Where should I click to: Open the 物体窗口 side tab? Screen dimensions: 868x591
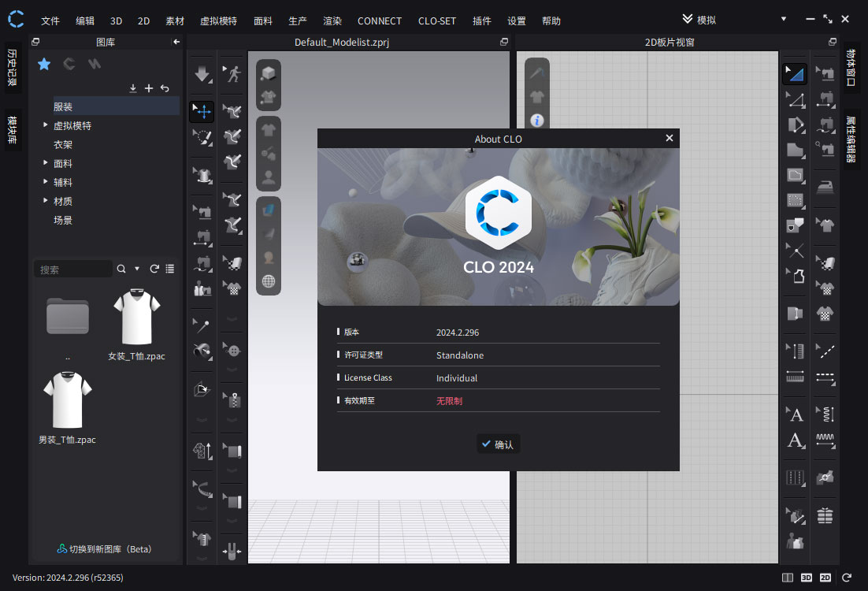coord(851,68)
